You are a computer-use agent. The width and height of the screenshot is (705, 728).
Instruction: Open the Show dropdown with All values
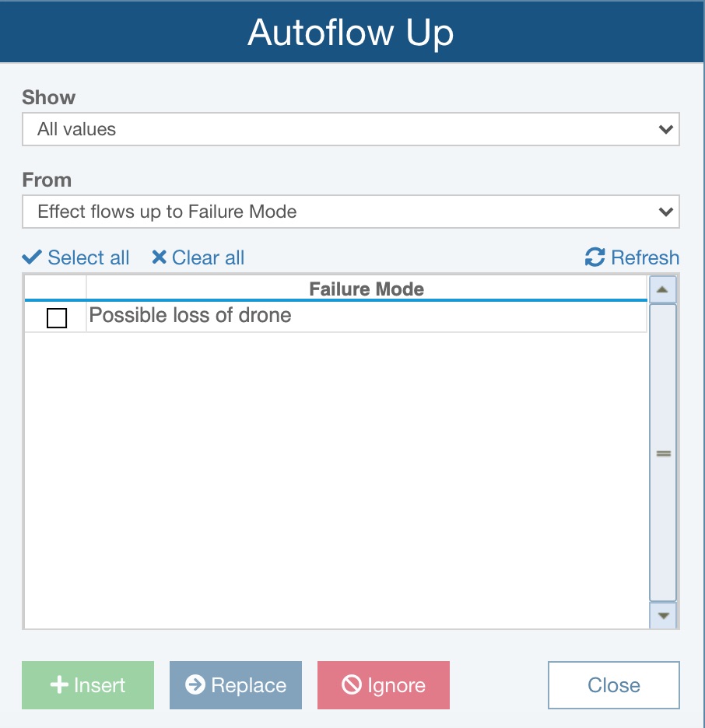[351, 129]
